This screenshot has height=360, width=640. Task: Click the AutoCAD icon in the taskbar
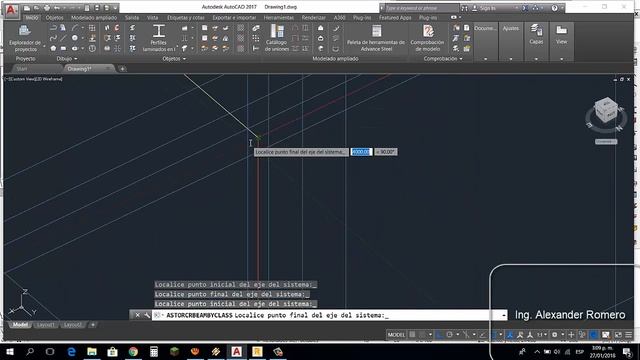[236, 351]
